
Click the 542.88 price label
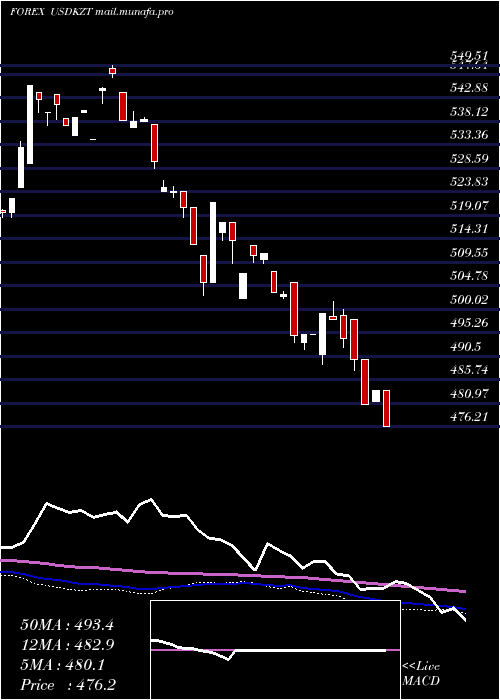point(468,88)
